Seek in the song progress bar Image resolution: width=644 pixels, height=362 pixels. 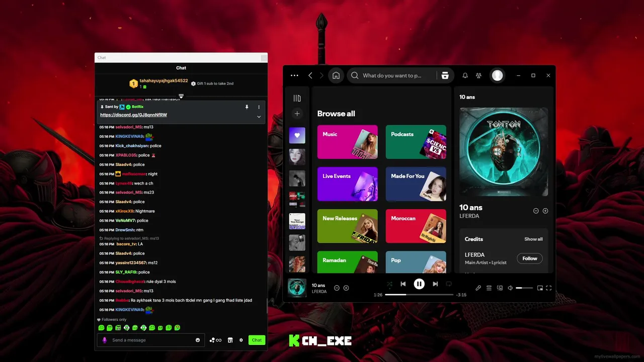click(x=419, y=295)
